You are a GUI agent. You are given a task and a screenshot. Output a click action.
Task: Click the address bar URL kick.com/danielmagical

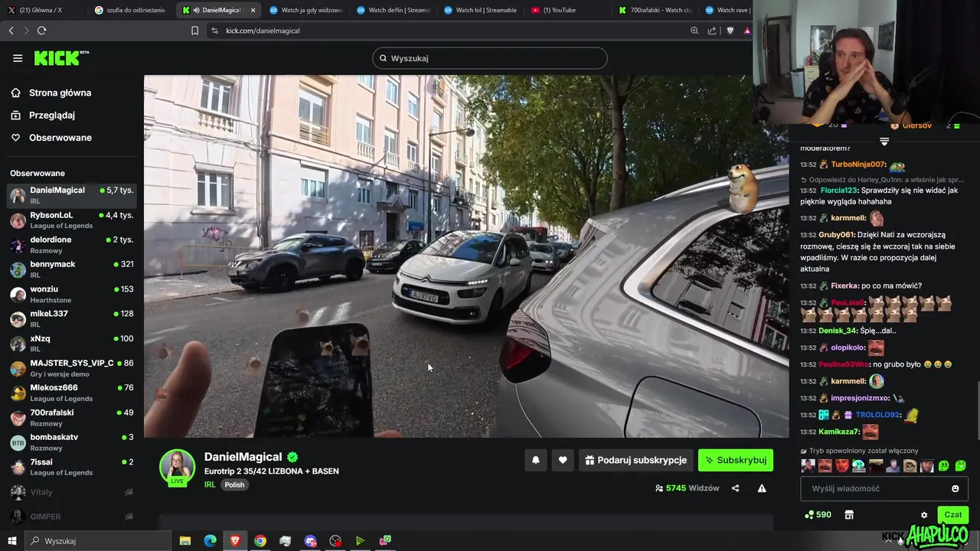(263, 31)
